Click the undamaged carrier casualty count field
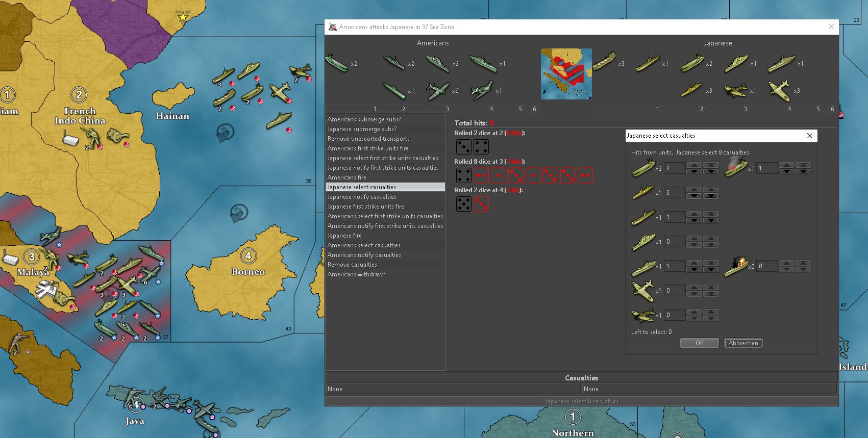 pos(675,168)
